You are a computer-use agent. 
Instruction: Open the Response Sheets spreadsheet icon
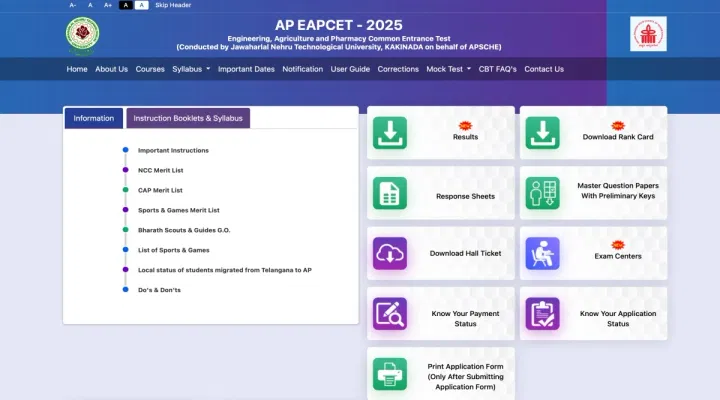coord(389,193)
